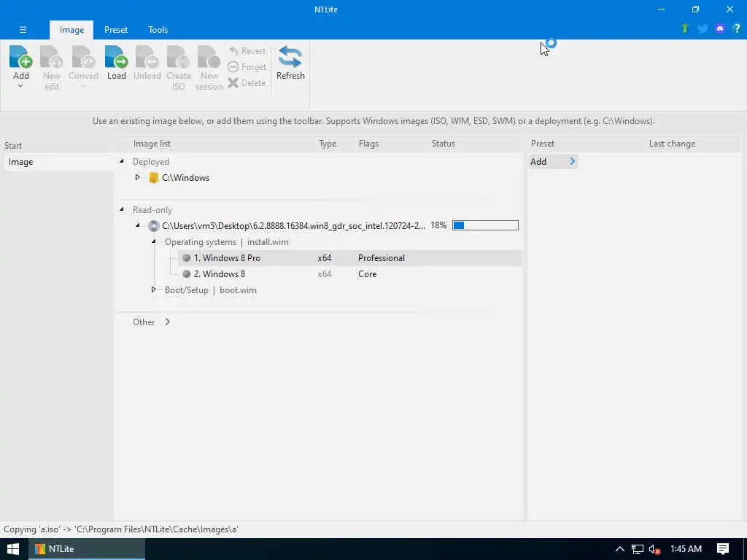Select the 1. Windows 8 Pro row

(350, 258)
